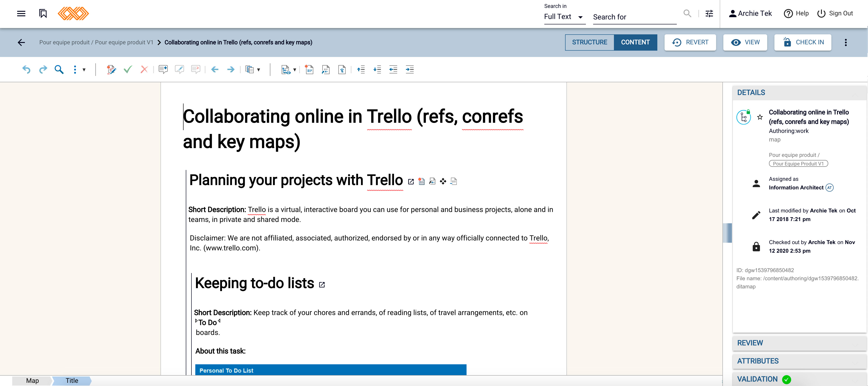Click the move handle beside Planning heading
This screenshot has width=868, height=386.
(443, 181)
